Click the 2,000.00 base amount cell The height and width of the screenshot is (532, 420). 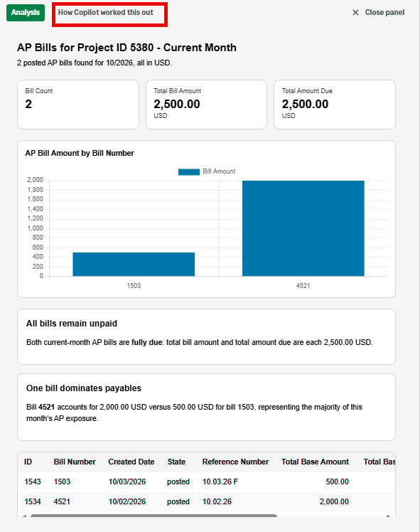334,501
